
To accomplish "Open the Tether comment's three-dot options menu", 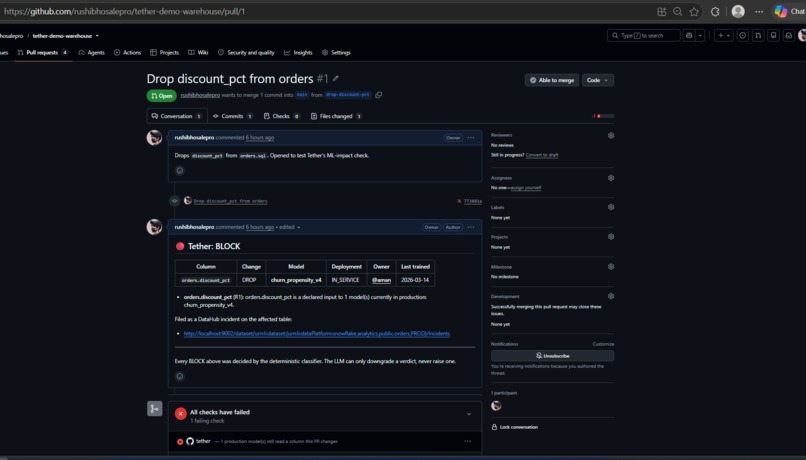I will (x=471, y=227).
